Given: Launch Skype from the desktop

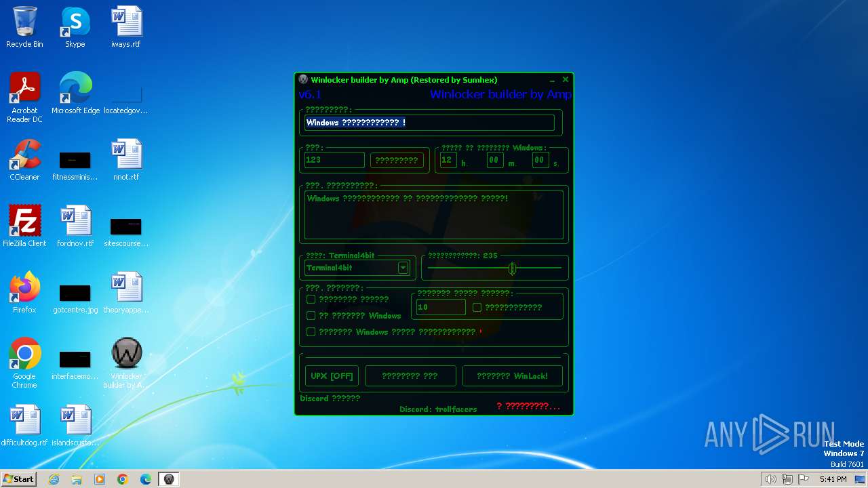Looking at the screenshot, I should pos(75,27).
